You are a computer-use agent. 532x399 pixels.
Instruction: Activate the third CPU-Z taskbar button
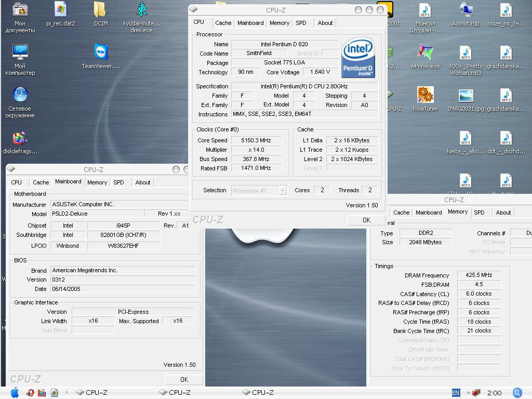pos(258,393)
